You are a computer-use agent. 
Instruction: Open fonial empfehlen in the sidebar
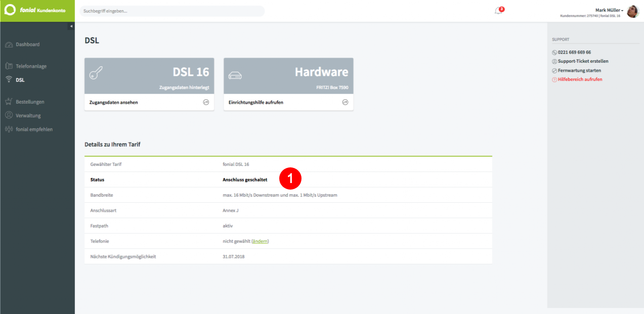34,129
